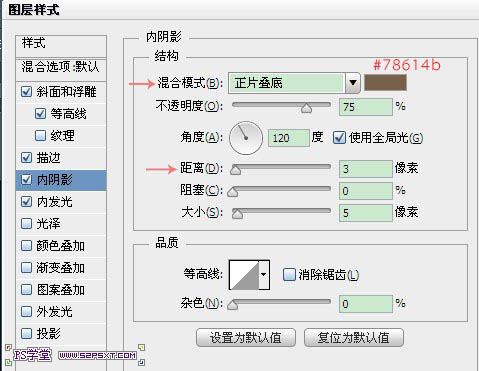Select the 图案叠加 style entry
Viewport: 479px width, 371px height.
pyautogui.click(x=60, y=289)
